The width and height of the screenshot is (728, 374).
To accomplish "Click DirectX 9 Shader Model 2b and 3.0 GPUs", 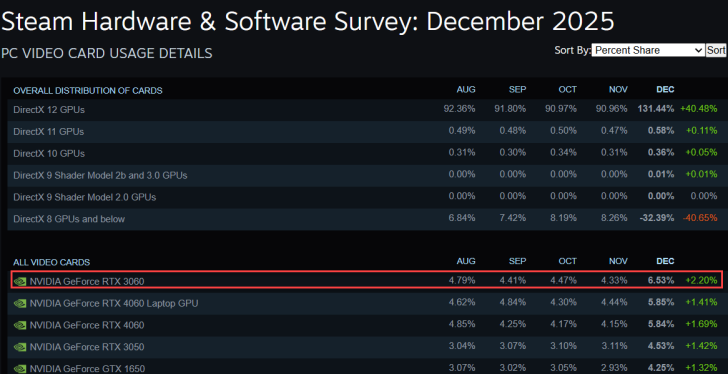I will tap(100, 175).
